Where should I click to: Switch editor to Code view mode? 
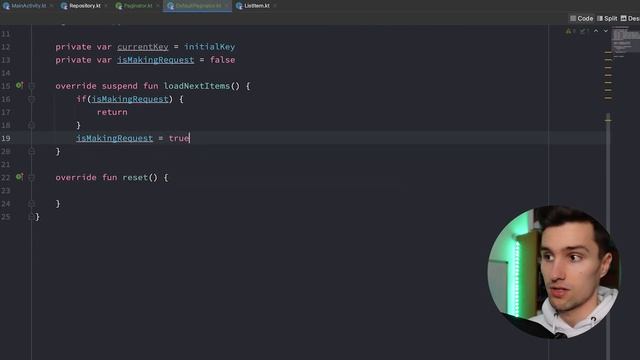582,18
